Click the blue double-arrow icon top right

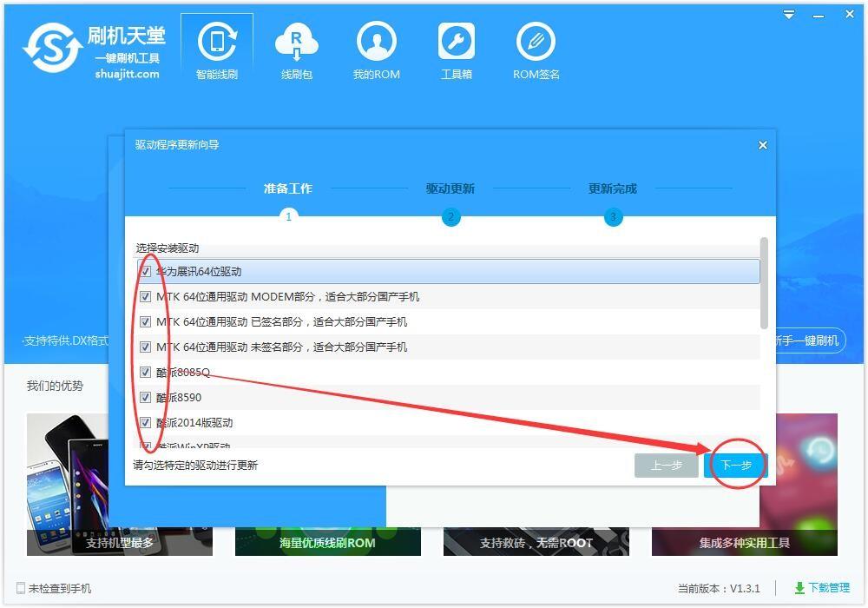(788, 14)
